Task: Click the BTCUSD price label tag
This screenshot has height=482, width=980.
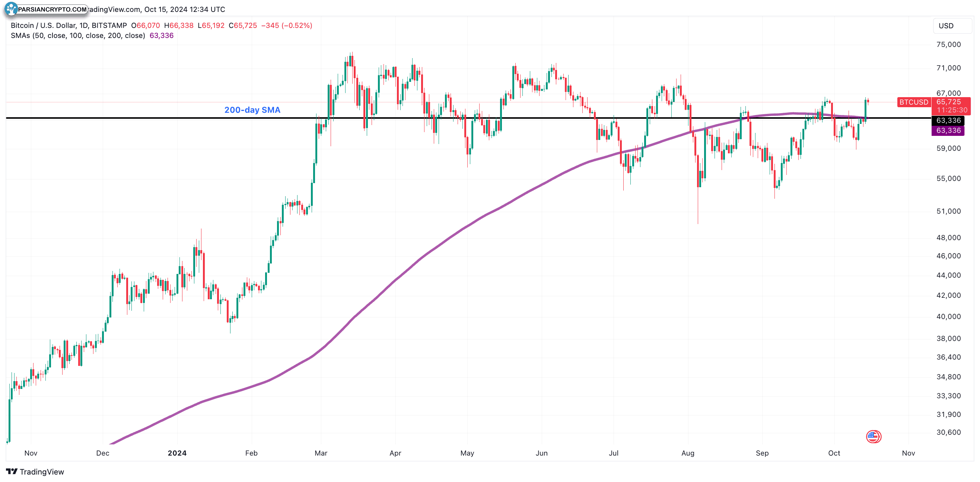Action: [913, 102]
